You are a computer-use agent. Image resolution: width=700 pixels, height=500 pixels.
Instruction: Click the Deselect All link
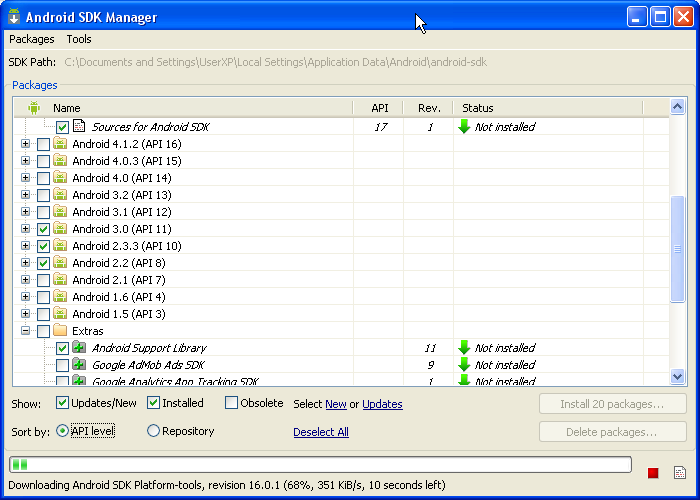pos(321,432)
